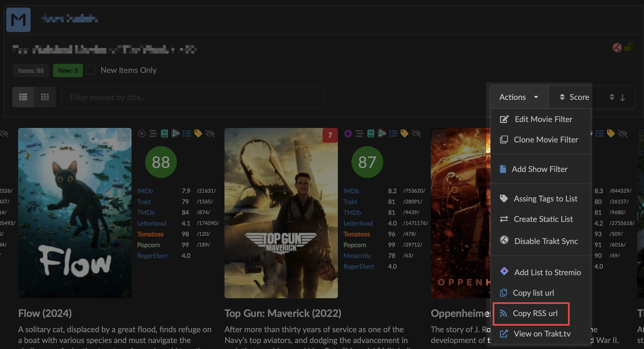Screen dimensions: 644x349
Task: Click the purple play icon for Top Gun
Action: coord(348,133)
